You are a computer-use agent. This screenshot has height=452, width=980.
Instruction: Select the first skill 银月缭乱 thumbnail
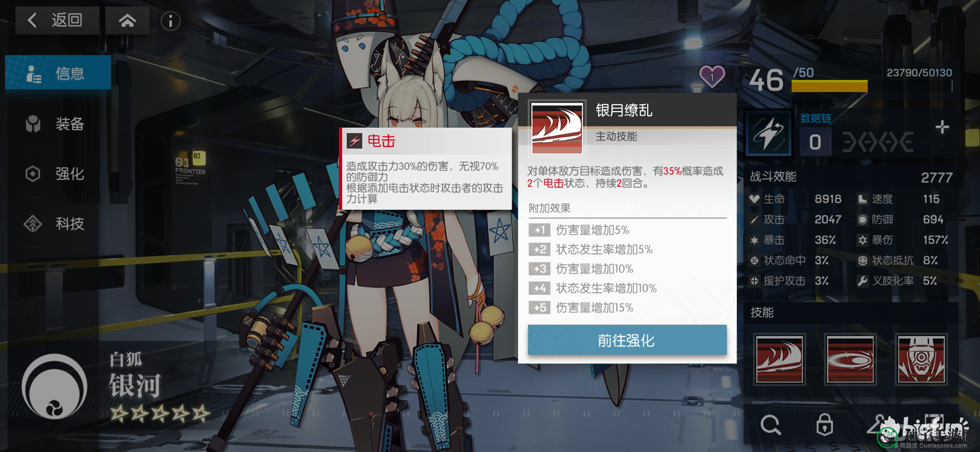click(x=779, y=359)
